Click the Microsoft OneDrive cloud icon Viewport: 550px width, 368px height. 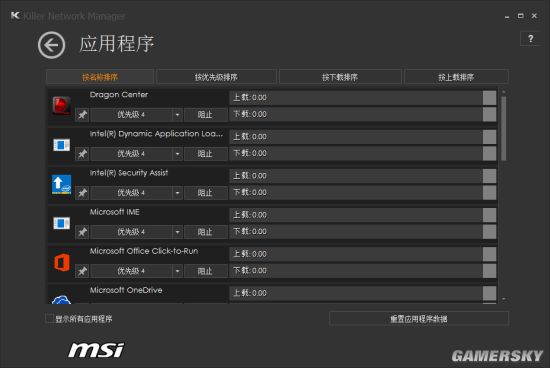[x=61, y=300]
